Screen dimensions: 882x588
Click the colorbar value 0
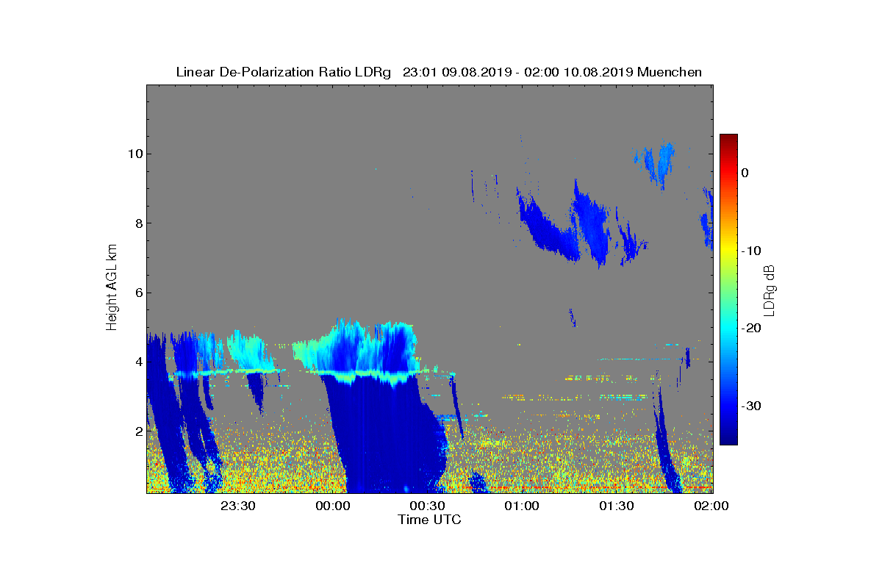pos(745,173)
